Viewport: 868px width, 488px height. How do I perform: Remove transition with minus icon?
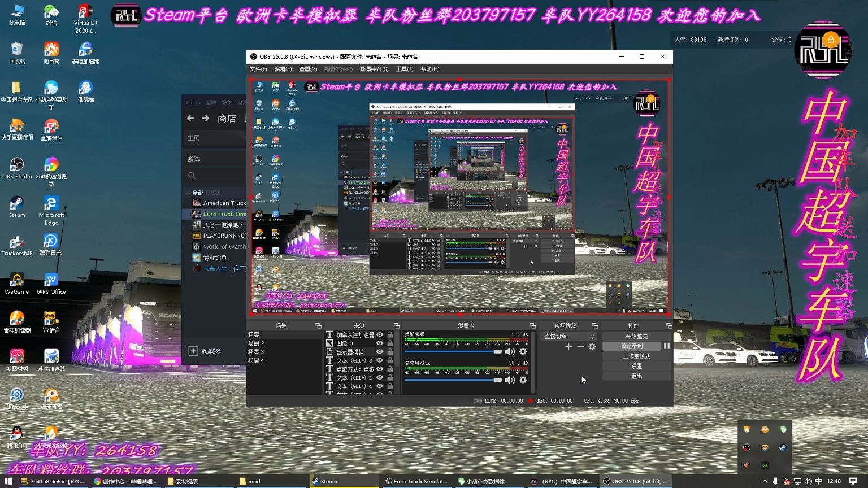point(580,346)
